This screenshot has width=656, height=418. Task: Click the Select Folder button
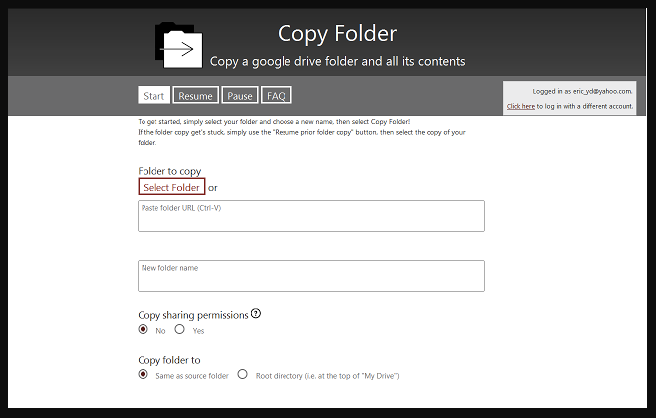coord(172,187)
